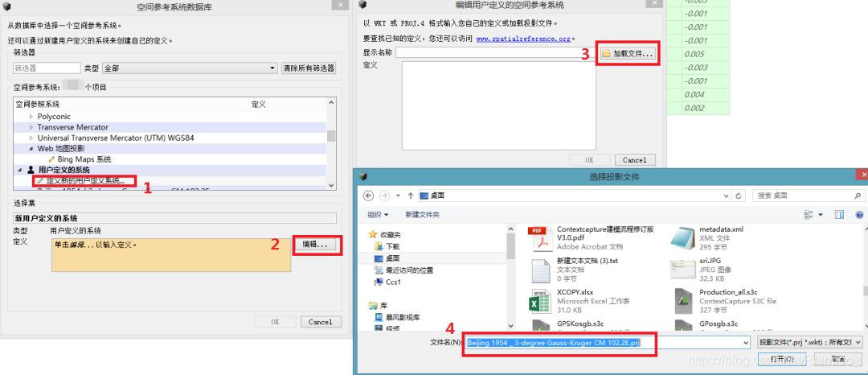The height and width of the screenshot is (375, 868).
Task: Select the XCOPY.xlsx Excel icon
Action: click(x=540, y=302)
